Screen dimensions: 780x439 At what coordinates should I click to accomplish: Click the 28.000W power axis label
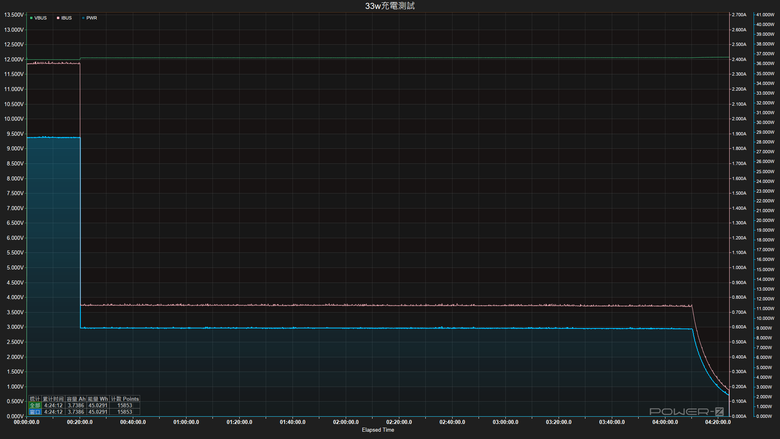(765, 142)
